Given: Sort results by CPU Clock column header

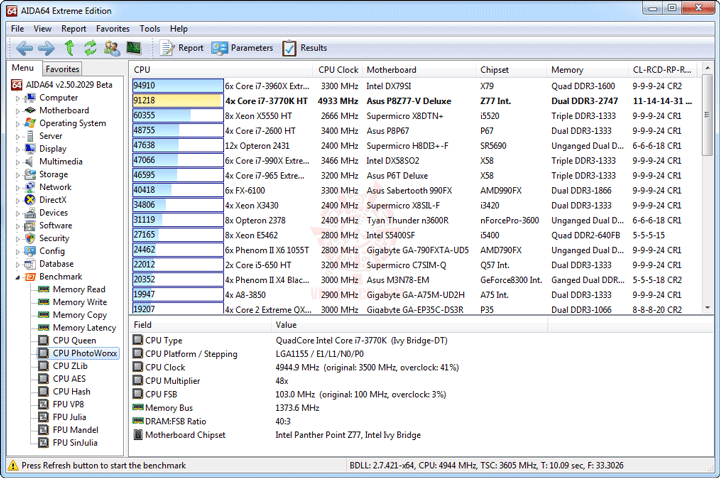Looking at the screenshot, I should click(338, 70).
